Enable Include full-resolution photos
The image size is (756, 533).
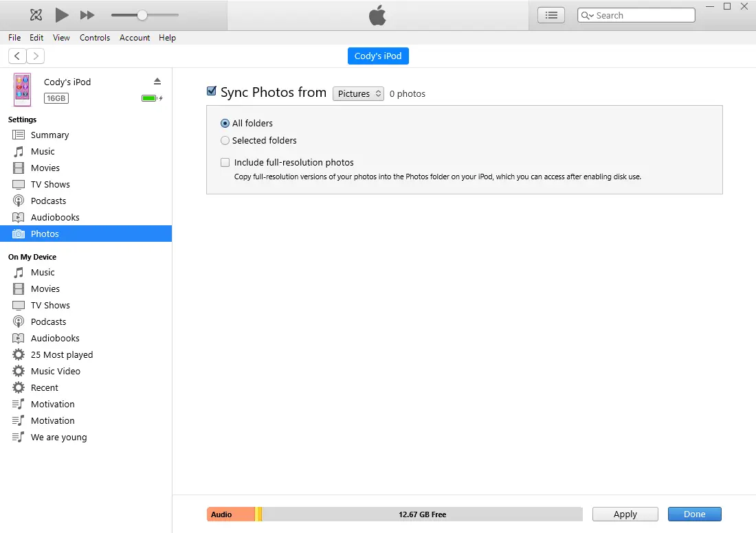(x=225, y=162)
